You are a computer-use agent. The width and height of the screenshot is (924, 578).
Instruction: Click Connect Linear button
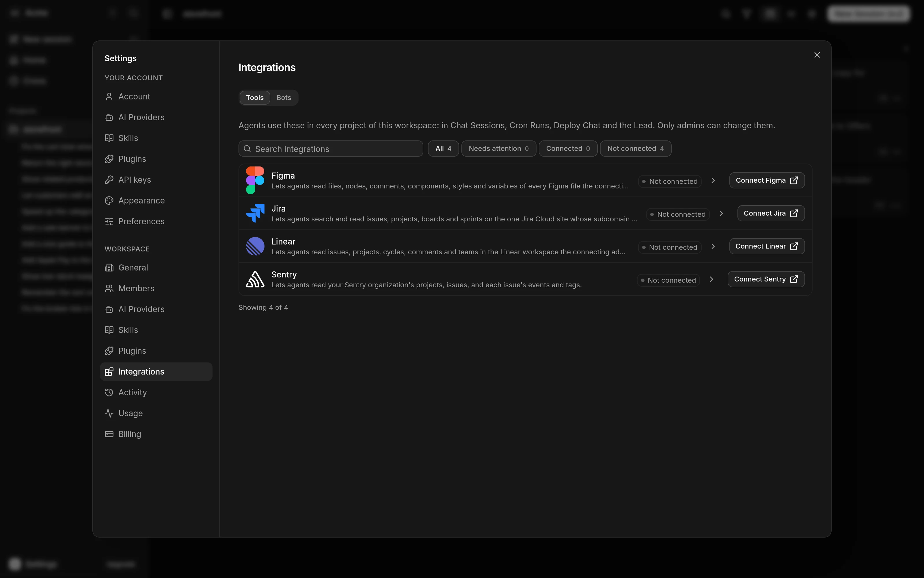[767, 246]
